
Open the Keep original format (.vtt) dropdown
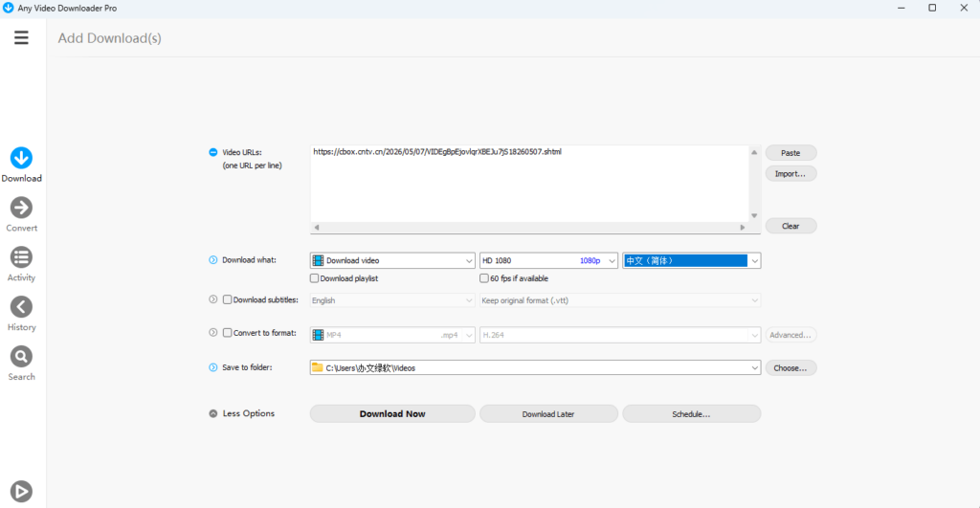[620, 300]
